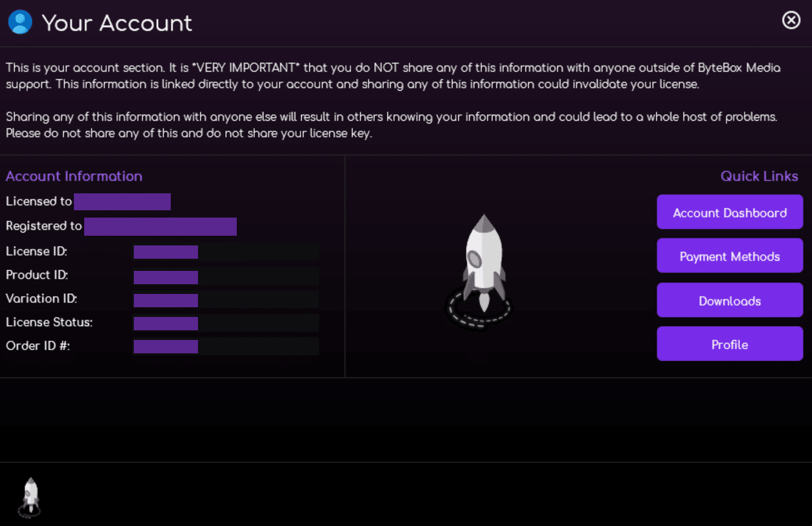Click the Order ID # value bar
812x526 pixels.
(166, 346)
